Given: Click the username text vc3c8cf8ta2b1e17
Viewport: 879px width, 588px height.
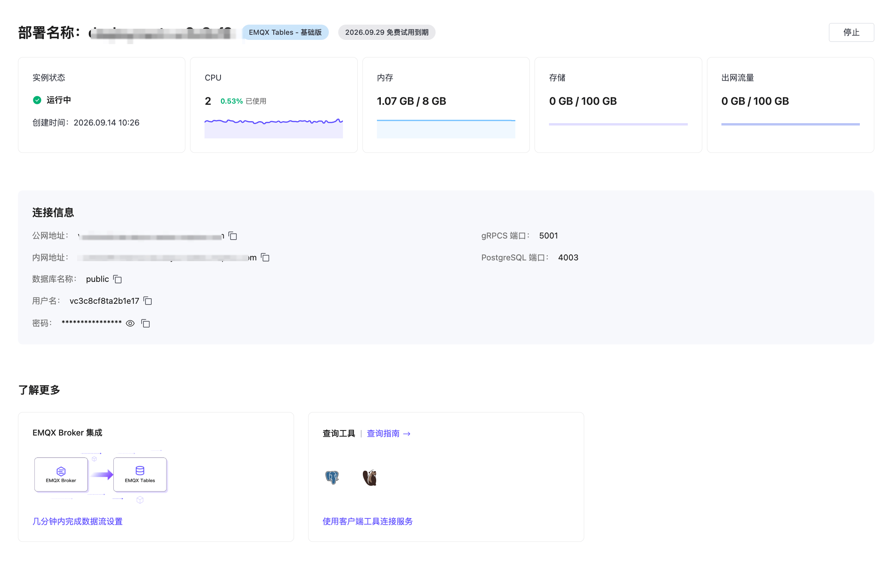Looking at the screenshot, I should click(x=104, y=301).
